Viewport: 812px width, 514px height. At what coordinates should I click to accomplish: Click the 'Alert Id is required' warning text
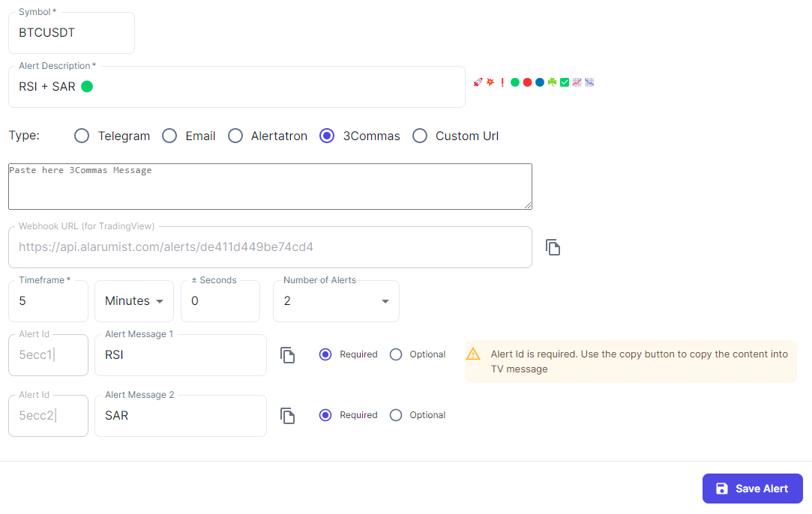(639, 361)
